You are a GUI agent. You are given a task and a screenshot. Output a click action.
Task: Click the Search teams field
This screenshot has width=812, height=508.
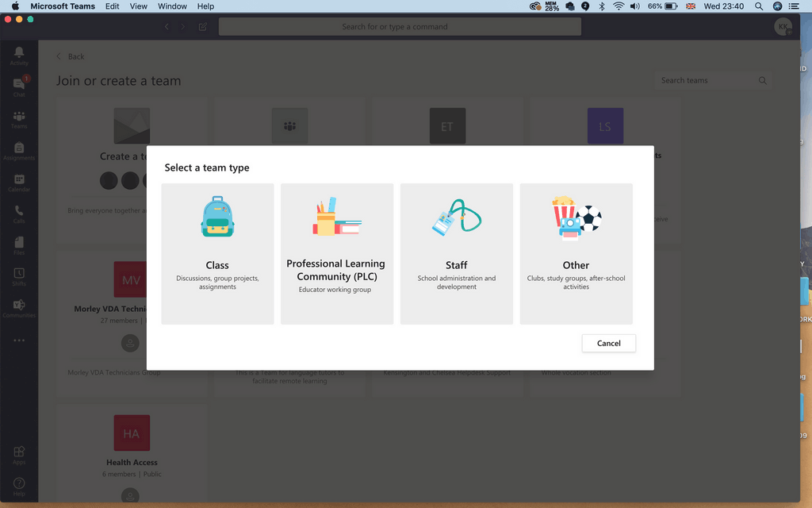[x=706, y=80]
